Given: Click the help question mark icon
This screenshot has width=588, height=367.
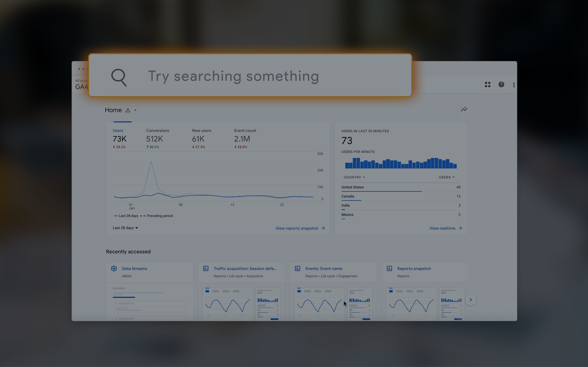Looking at the screenshot, I should pyautogui.click(x=501, y=84).
